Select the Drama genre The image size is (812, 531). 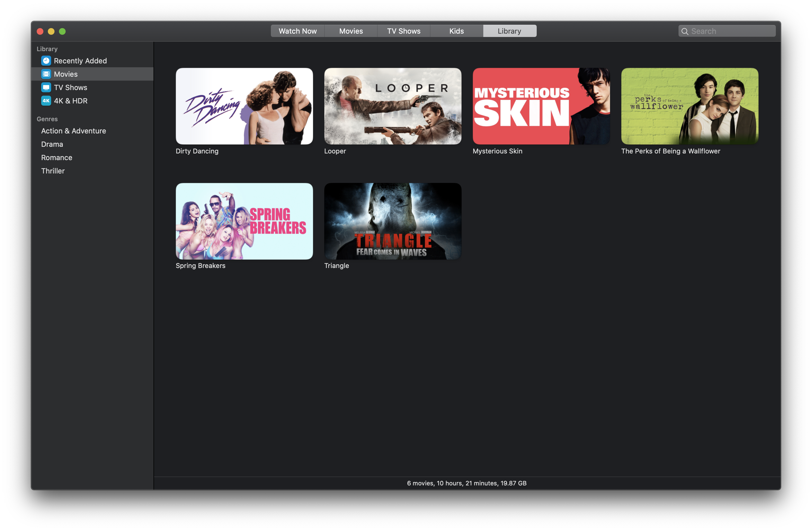tap(52, 144)
